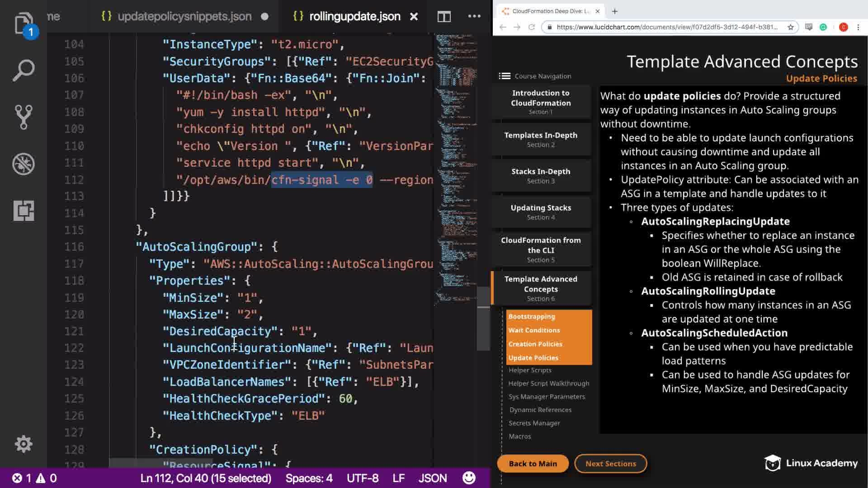
Task: Open JSON language mode selector
Action: pos(432,478)
